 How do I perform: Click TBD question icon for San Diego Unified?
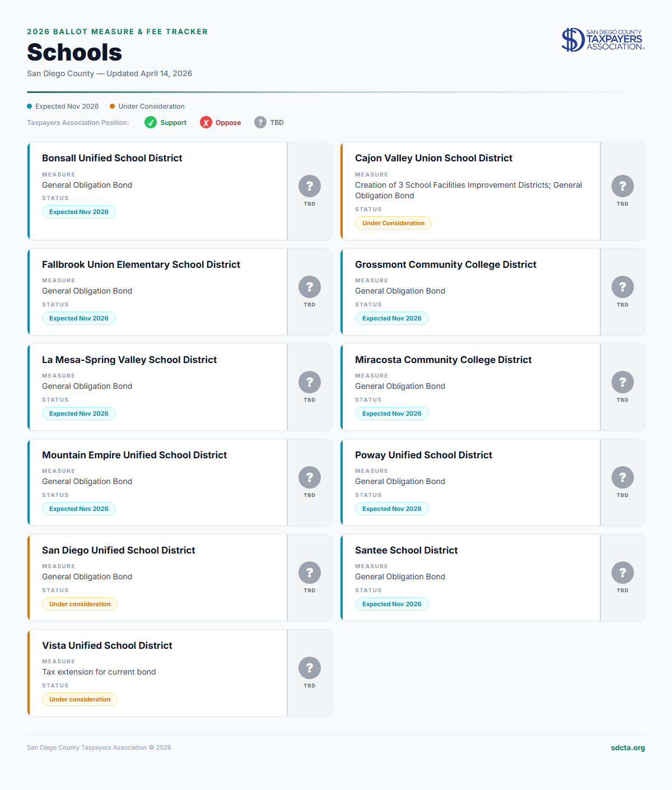coord(310,573)
